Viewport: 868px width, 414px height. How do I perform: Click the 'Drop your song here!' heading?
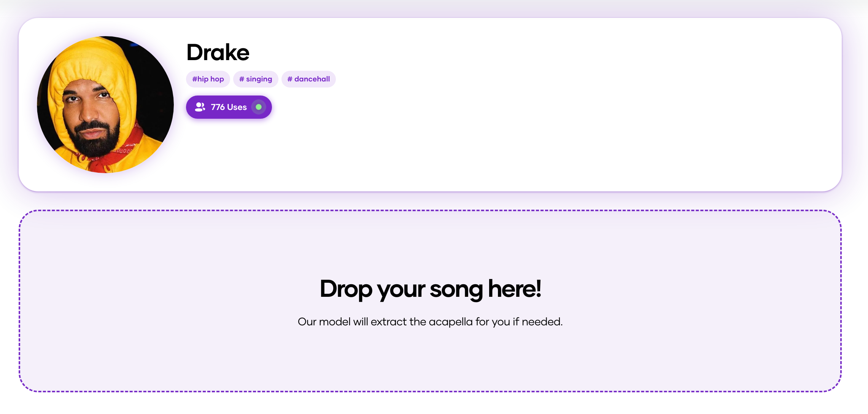(430, 289)
